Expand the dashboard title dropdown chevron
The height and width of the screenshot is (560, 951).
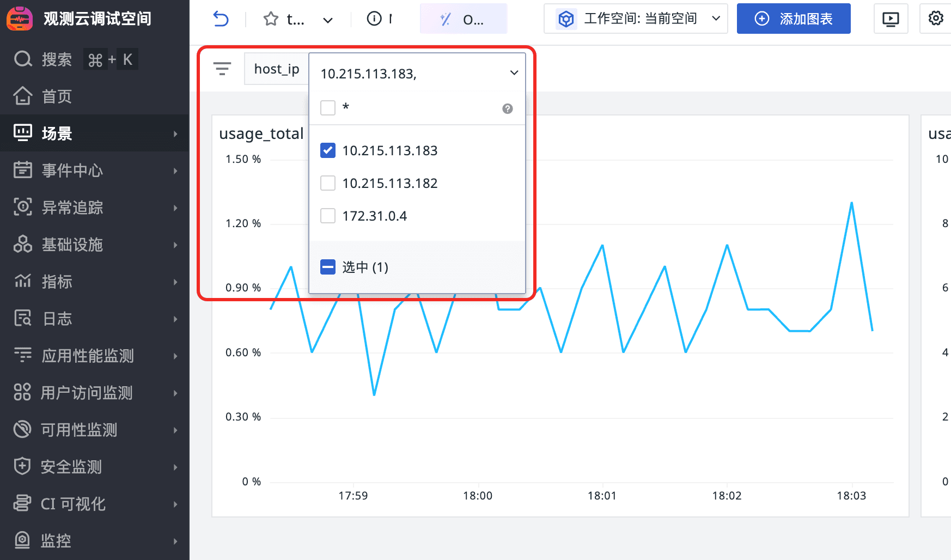coord(328,20)
